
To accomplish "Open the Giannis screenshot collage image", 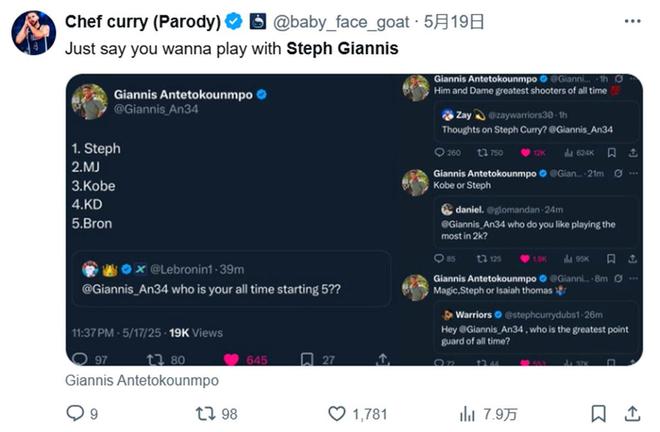I will click(354, 219).
